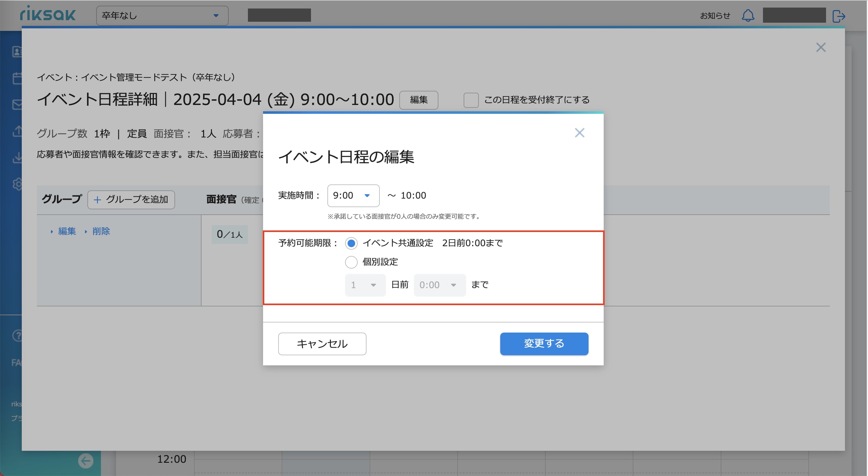Click the 0/1人 interviewer count cell

230,234
